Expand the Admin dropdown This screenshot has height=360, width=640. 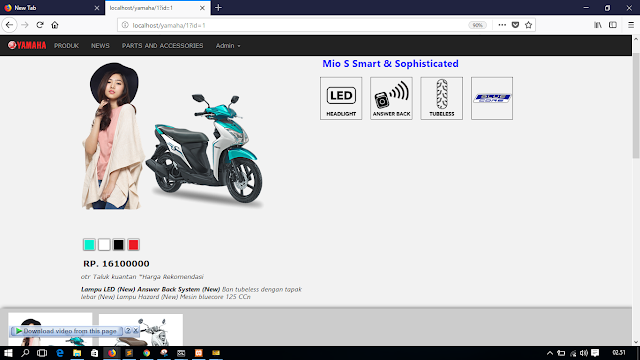click(x=228, y=46)
